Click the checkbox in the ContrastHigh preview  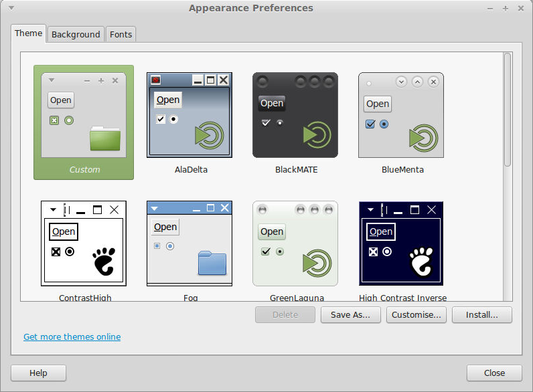point(56,252)
